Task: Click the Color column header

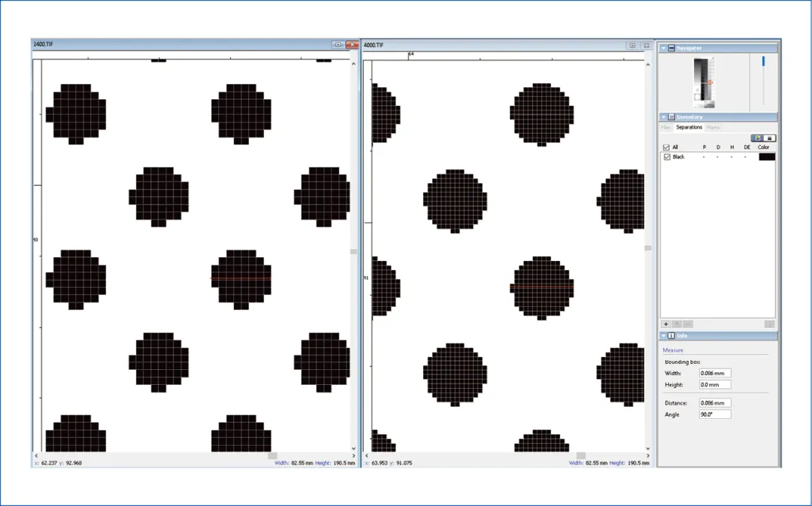Action: click(763, 147)
